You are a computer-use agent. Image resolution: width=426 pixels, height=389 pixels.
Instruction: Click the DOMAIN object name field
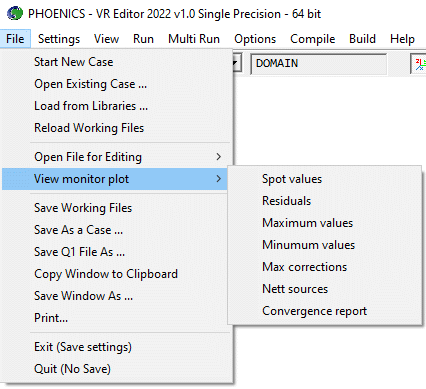(x=318, y=63)
